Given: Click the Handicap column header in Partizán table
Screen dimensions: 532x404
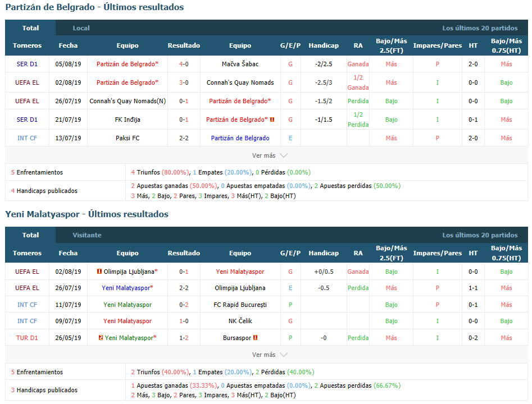Looking at the screenshot, I should point(324,45).
